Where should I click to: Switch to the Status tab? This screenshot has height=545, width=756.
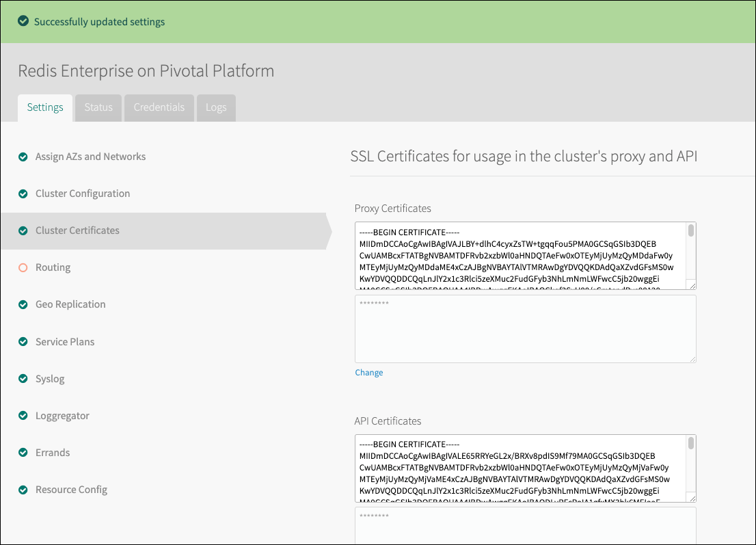[98, 107]
